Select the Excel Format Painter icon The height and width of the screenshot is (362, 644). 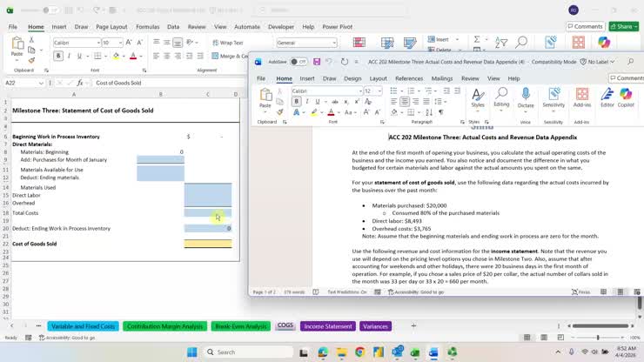tap(31, 60)
